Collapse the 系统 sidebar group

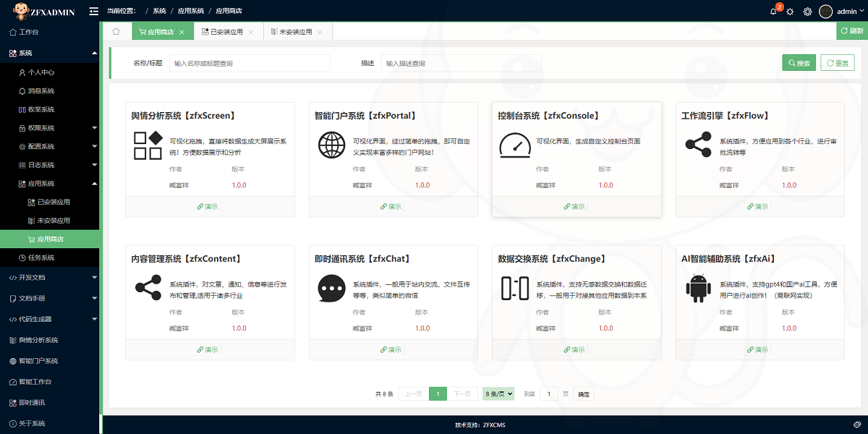tap(50, 53)
